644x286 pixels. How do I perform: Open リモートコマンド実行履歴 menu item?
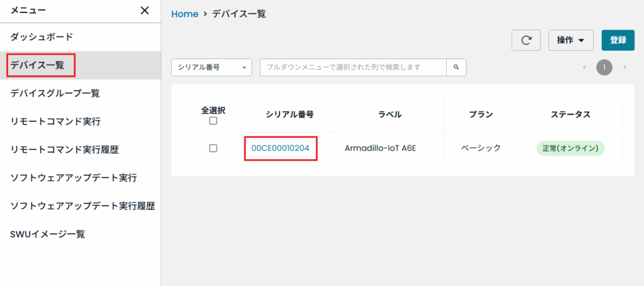[x=65, y=150]
